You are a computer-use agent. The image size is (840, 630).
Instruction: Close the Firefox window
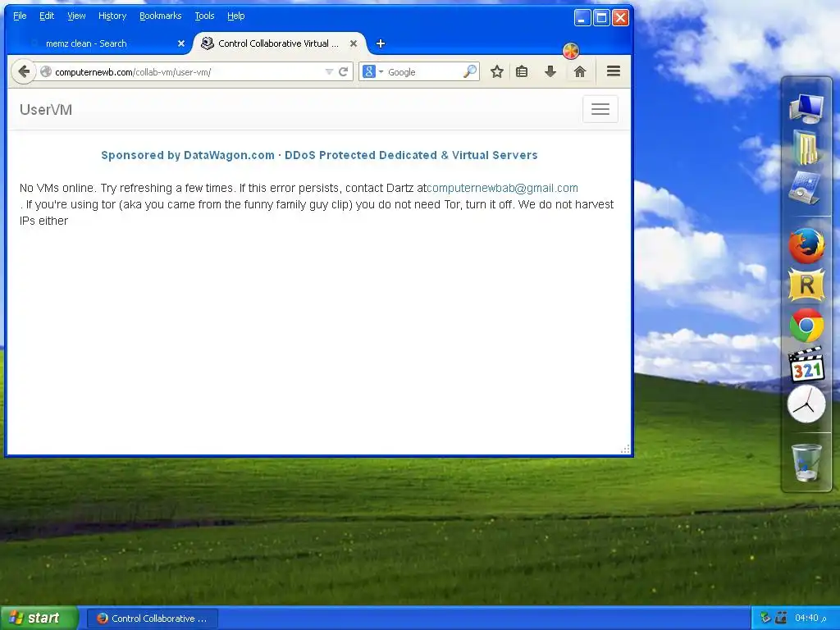point(620,18)
